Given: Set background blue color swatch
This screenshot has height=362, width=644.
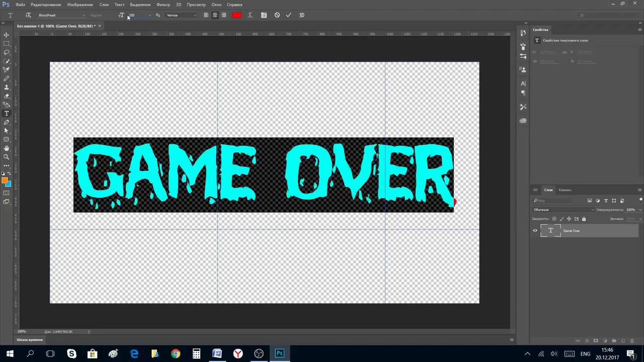Looking at the screenshot, I should pos(8,184).
